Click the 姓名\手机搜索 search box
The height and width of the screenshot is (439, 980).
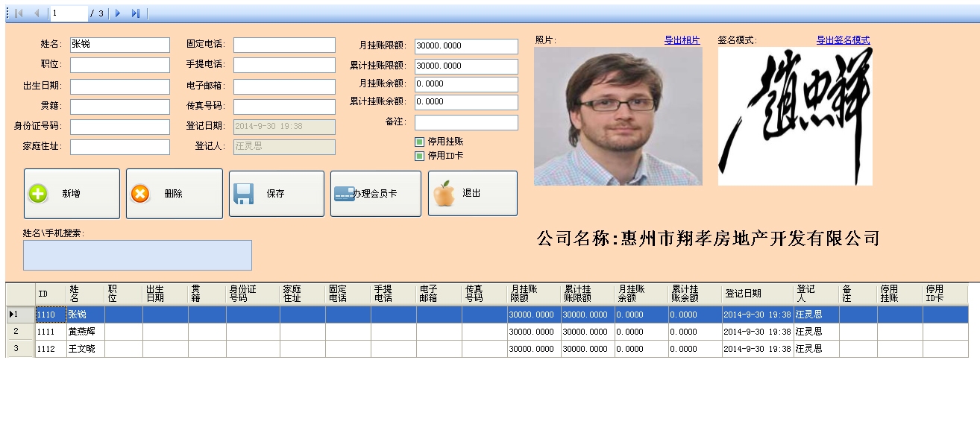(x=137, y=255)
